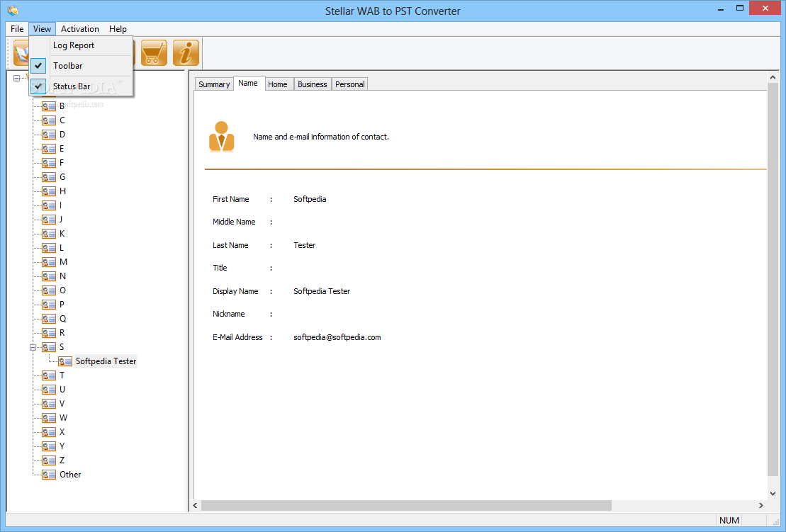Screen dimensions: 786x532
Task: Click the First Name value Softpedia
Action: coord(310,199)
